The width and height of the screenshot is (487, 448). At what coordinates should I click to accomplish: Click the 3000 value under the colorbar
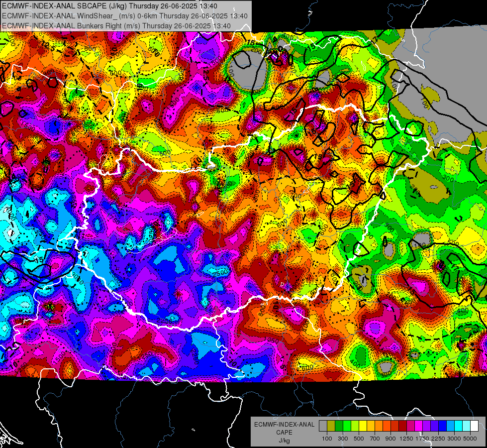coord(454,439)
